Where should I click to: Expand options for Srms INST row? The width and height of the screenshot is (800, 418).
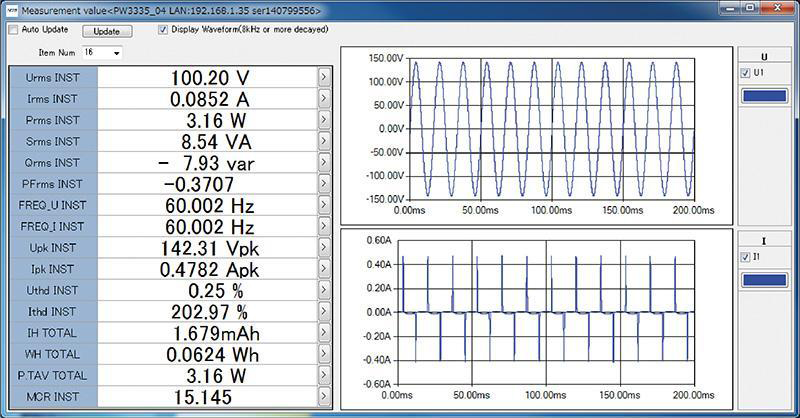(324, 142)
